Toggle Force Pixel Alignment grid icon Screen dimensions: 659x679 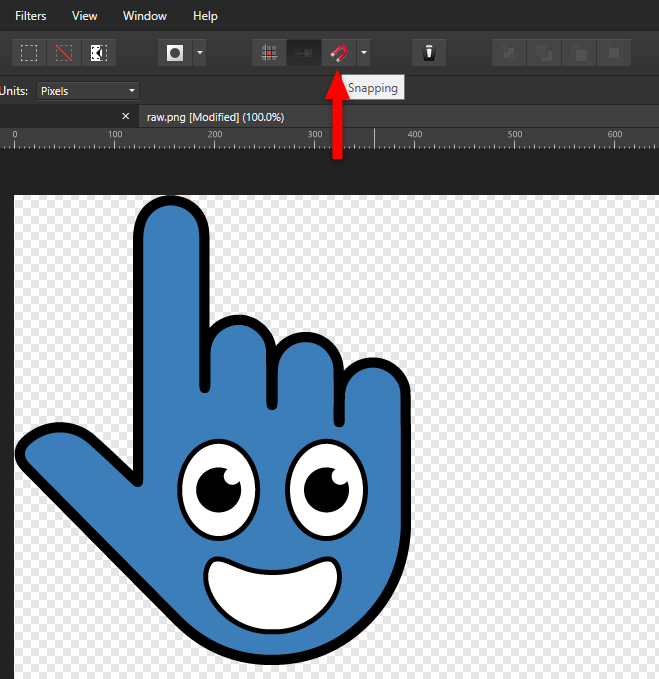pos(269,53)
